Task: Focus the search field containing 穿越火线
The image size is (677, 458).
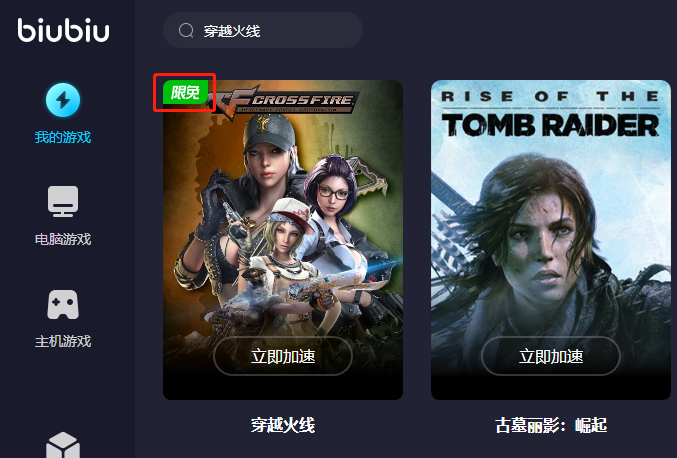Action: 263,30
